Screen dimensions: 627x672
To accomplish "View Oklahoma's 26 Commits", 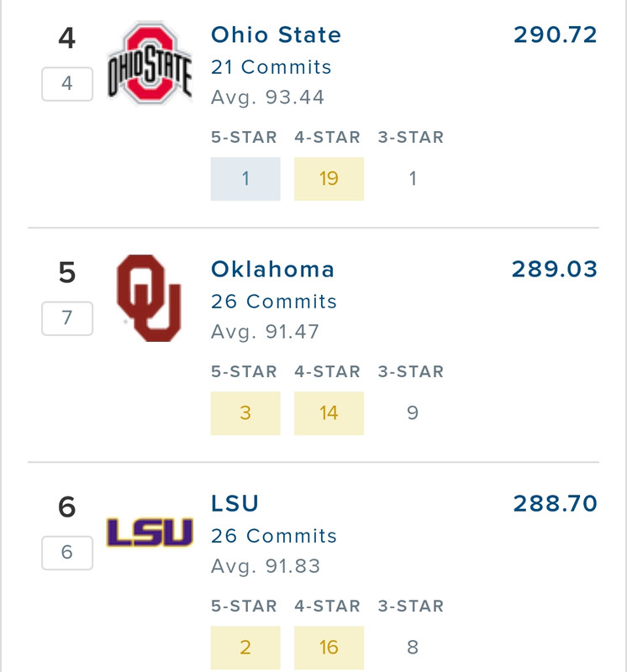I will (x=273, y=302).
